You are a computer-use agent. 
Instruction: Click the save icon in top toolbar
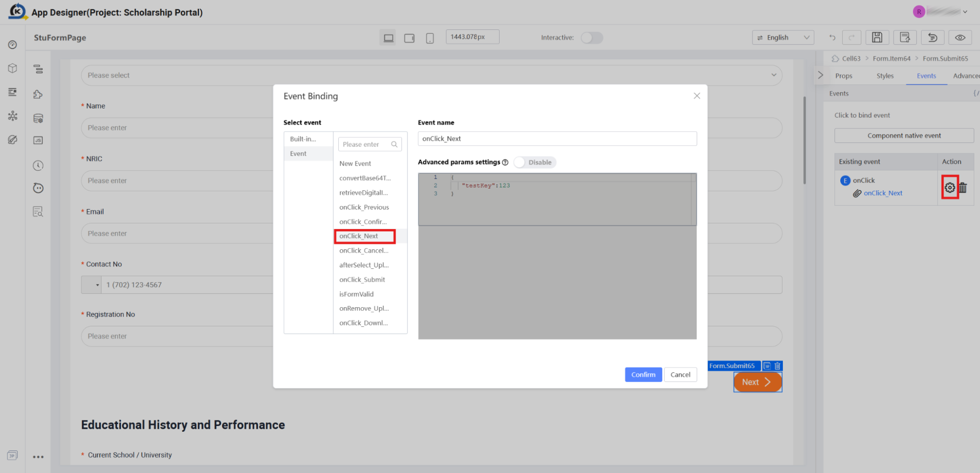click(877, 37)
